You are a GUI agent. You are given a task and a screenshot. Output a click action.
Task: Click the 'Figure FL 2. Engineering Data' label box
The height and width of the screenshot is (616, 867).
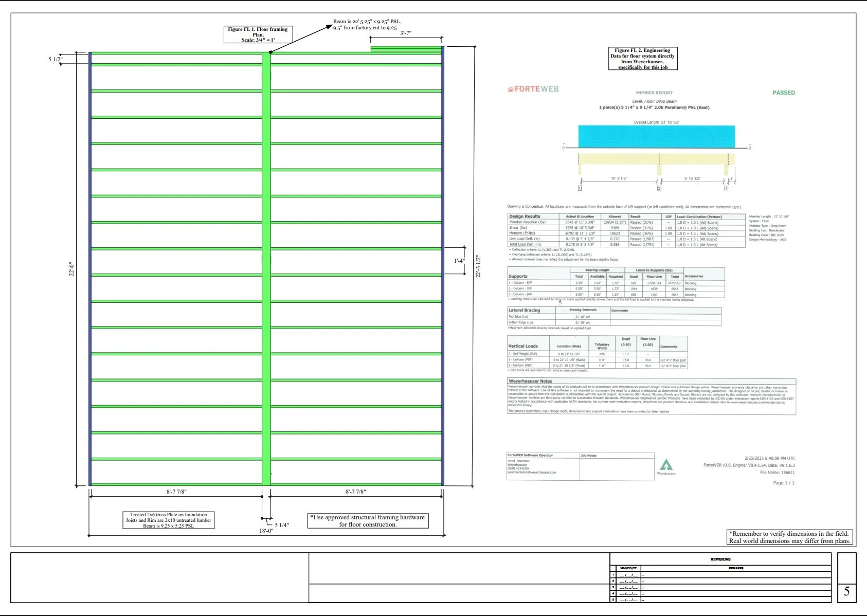pyautogui.click(x=643, y=59)
